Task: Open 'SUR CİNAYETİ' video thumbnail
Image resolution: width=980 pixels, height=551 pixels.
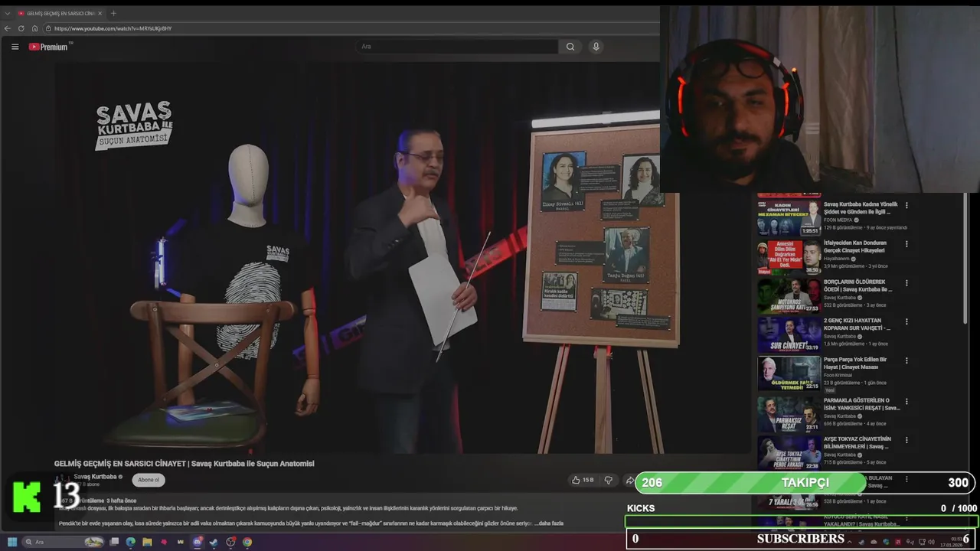Action: 789,335
